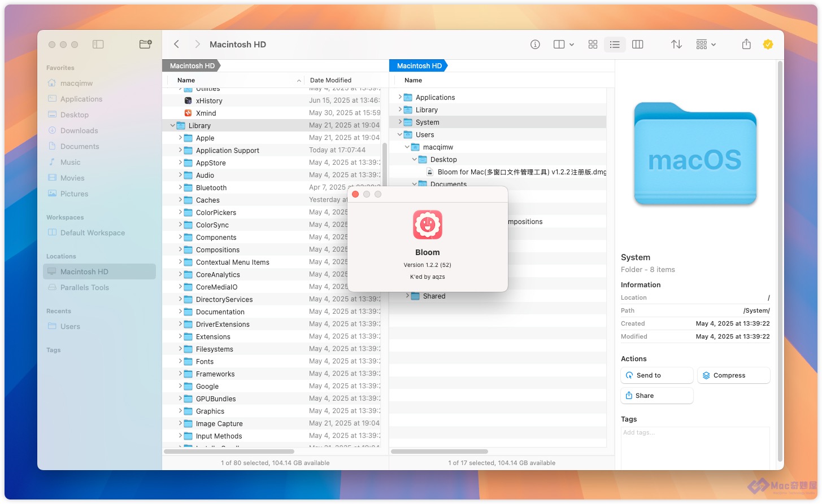Go back with the left arrow
This screenshot has width=822, height=504.
coord(177,44)
